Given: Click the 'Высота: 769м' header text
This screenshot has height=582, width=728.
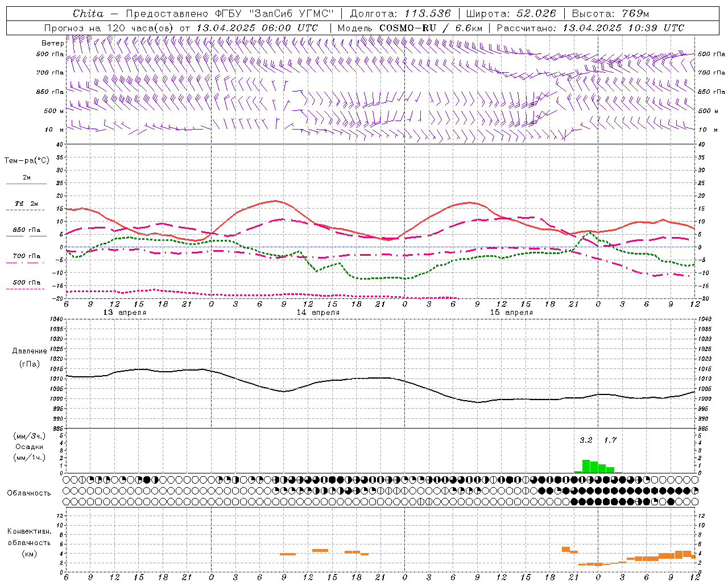Looking at the screenshot, I should coord(610,14).
